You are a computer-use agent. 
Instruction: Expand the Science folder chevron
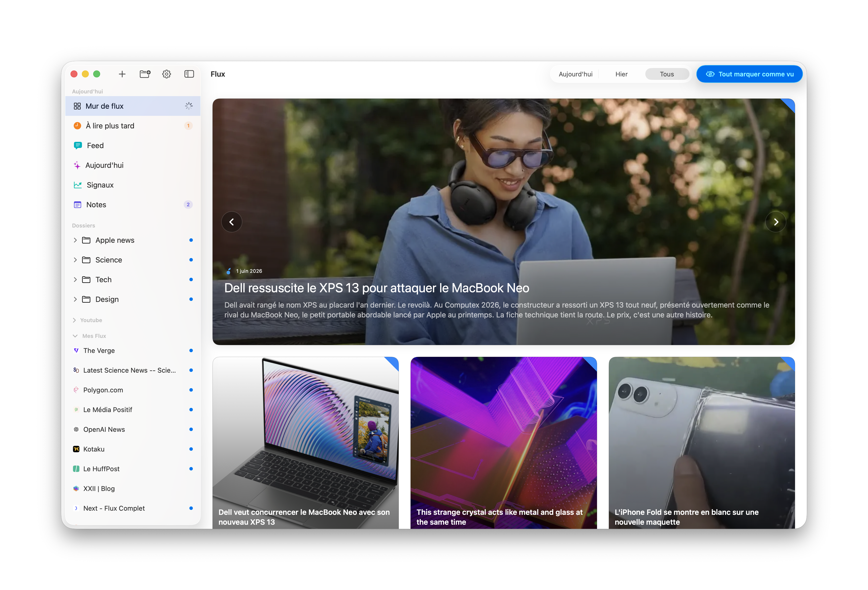75,260
